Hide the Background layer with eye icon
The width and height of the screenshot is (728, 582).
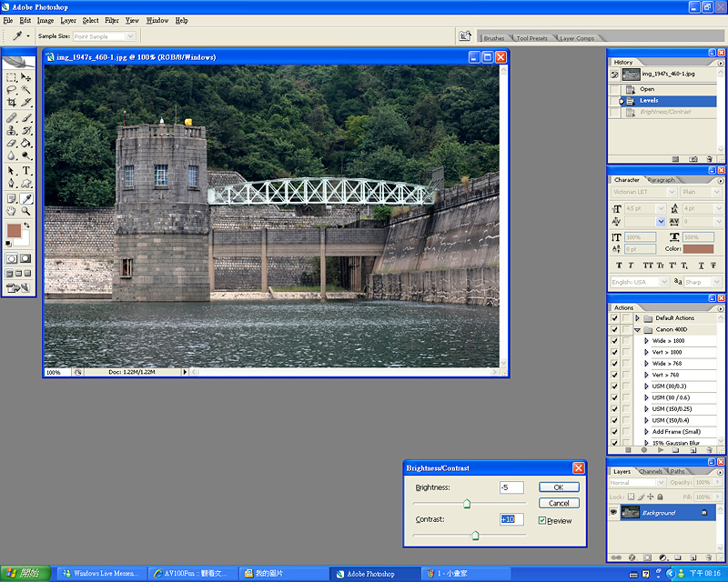click(613, 513)
